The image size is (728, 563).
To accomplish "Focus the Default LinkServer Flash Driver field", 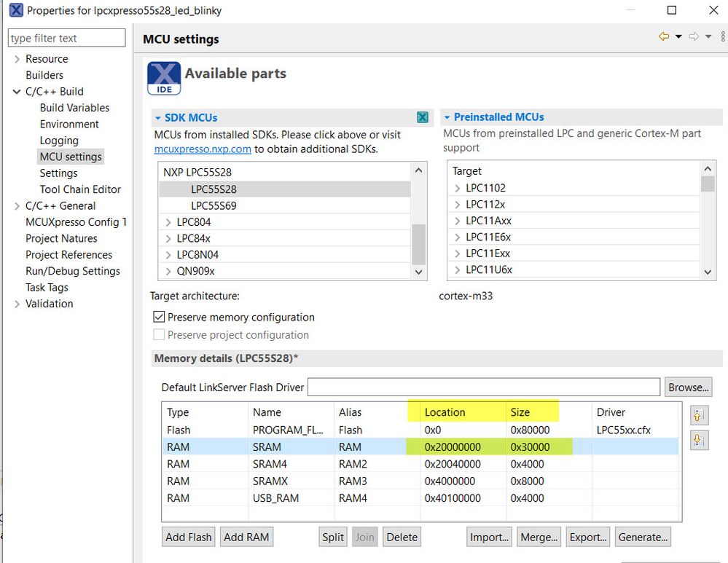I will click(483, 387).
